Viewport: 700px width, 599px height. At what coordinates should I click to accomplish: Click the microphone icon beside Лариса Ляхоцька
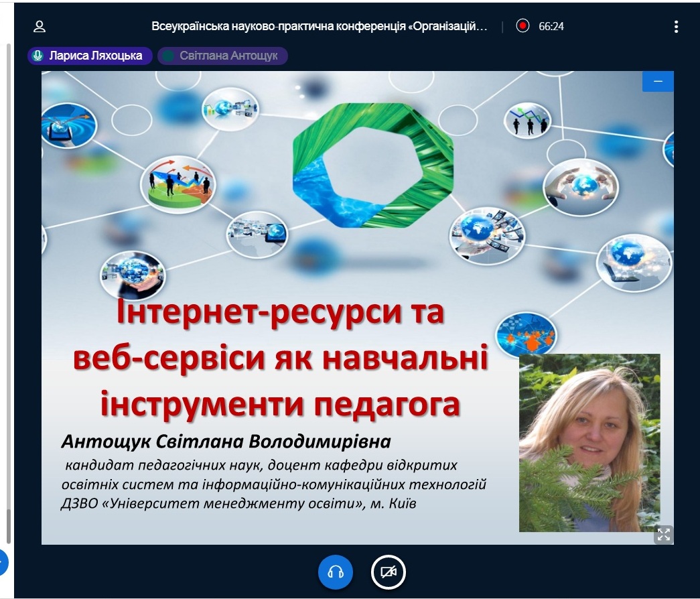point(38,56)
